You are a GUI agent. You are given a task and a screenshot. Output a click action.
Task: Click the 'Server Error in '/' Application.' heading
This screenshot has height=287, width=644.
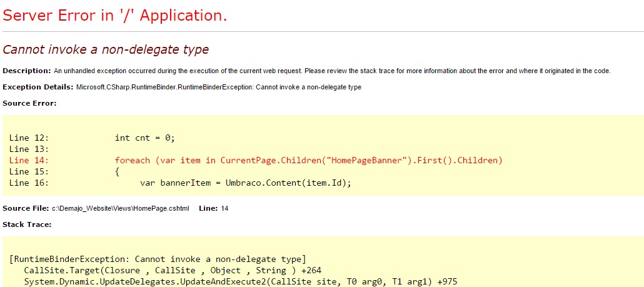114,15
